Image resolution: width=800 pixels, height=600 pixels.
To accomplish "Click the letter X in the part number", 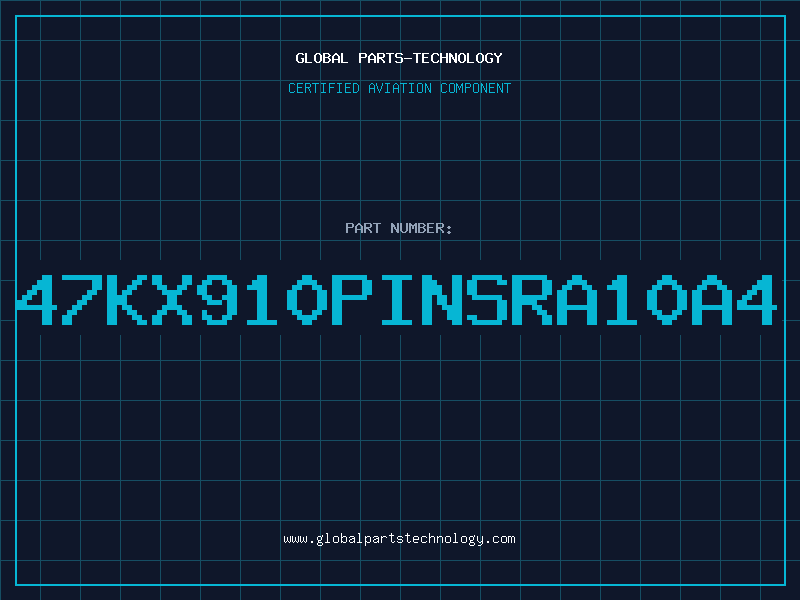I will pos(172,299).
